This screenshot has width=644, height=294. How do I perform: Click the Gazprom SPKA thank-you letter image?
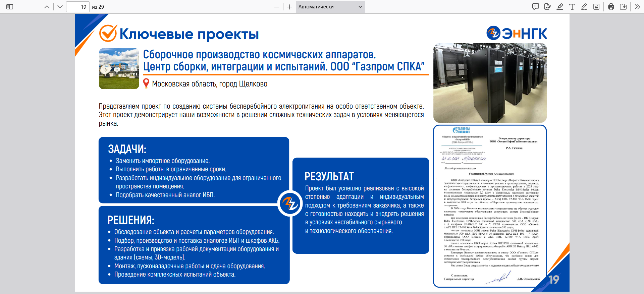(x=490, y=206)
